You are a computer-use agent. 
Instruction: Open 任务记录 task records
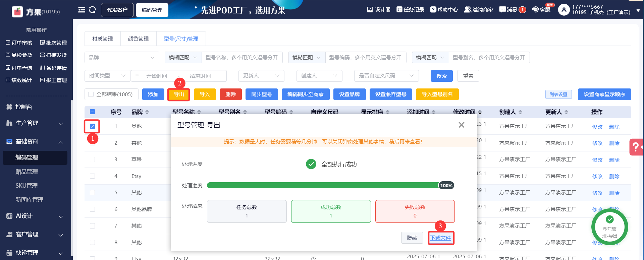(410, 10)
